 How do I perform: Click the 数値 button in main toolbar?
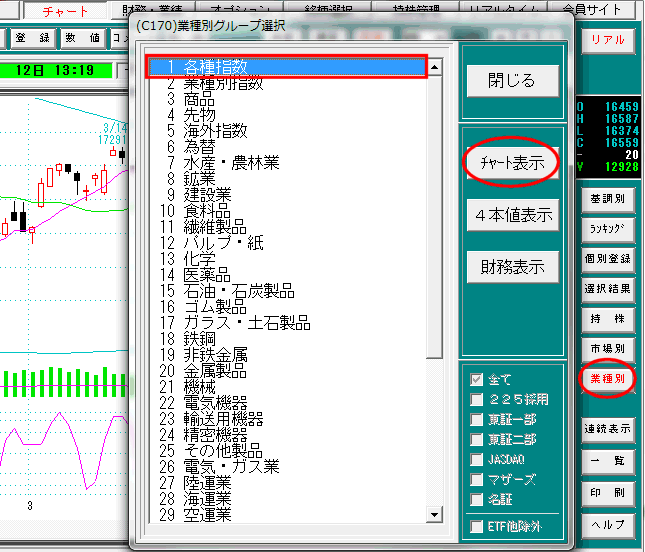click(82, 38)
